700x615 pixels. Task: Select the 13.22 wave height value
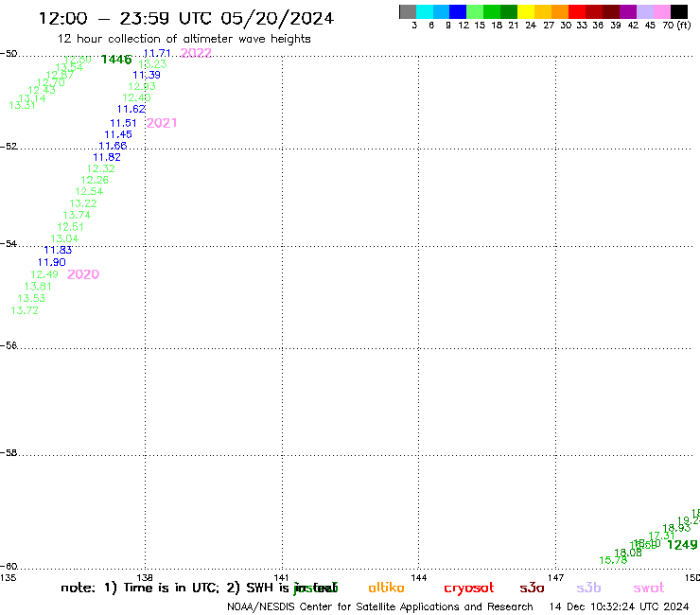(x=83, y=203)
